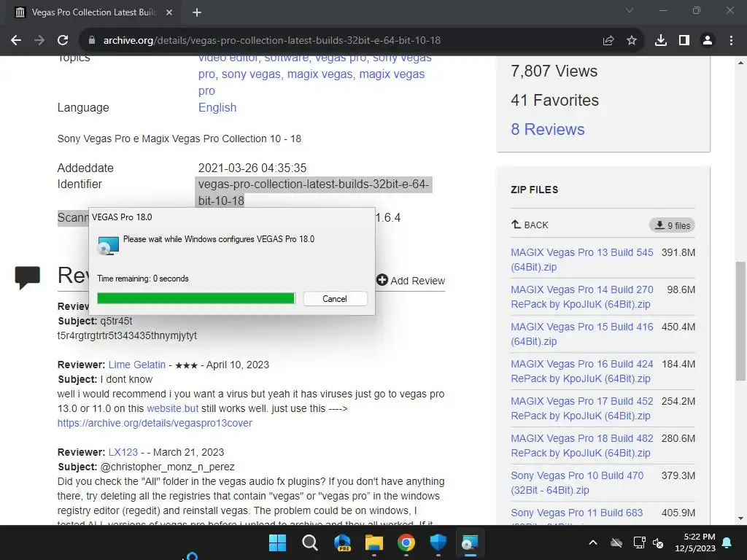Show hidden system tray icons

(x=593, y=542)
